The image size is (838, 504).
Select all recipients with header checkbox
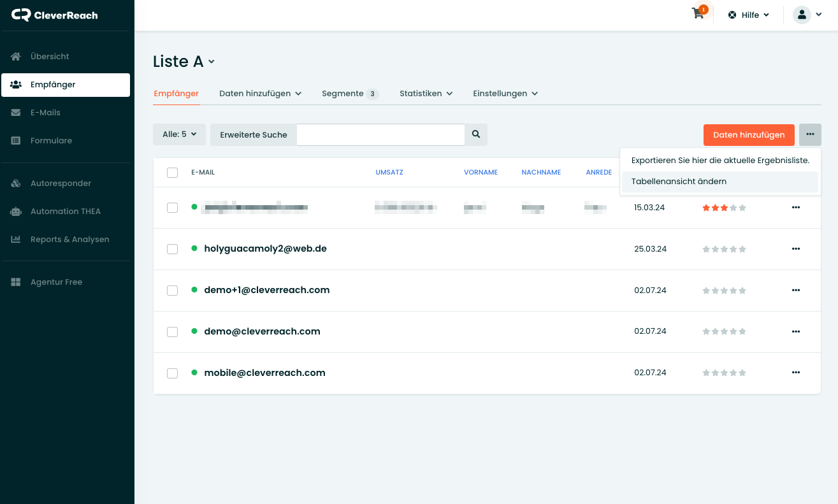[172, 173]
